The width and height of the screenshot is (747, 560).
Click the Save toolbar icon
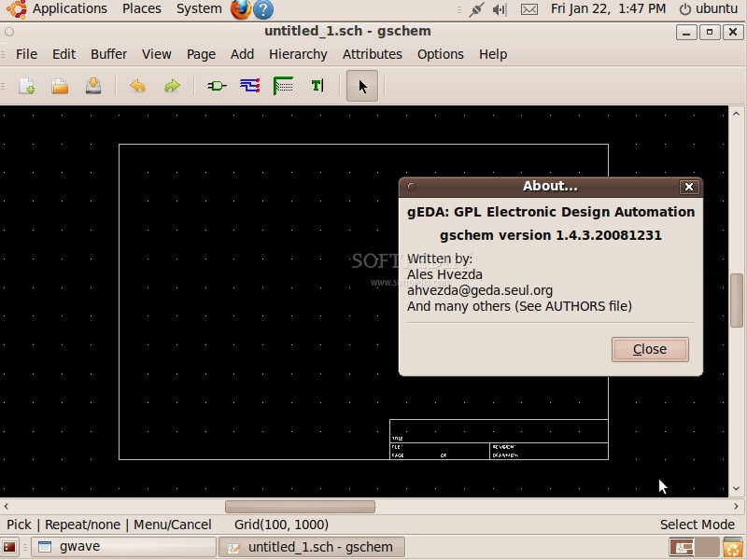click(x=93, y=86)
